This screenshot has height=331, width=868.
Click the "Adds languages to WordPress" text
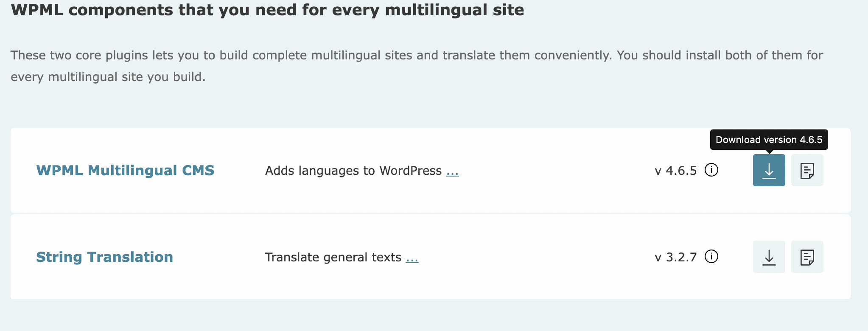(x=353, y=171)
